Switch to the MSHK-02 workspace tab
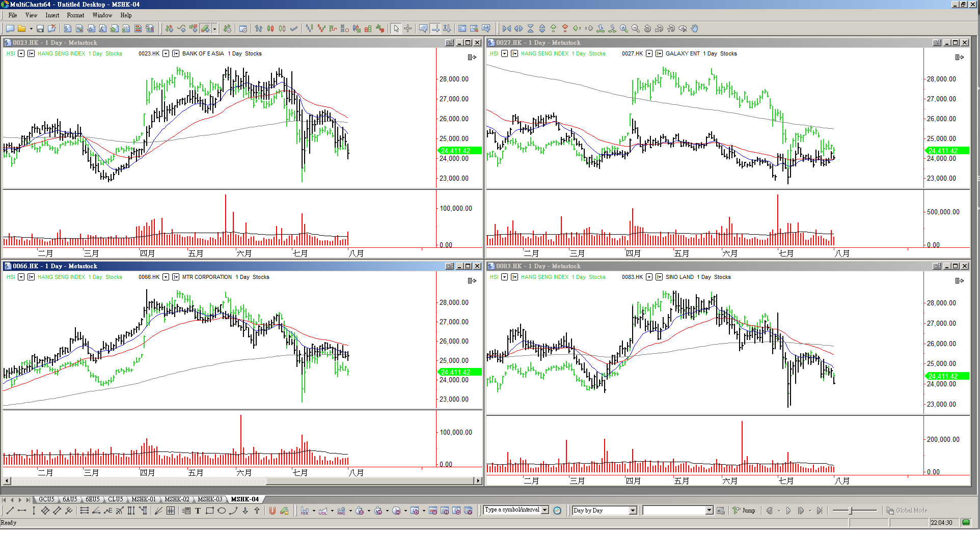 177,499
